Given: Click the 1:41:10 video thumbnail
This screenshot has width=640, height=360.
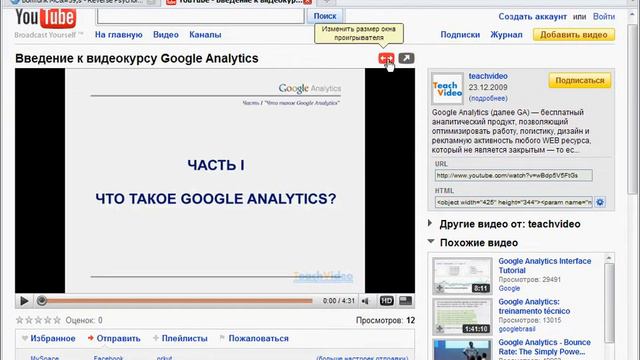Looking at the screenshot, I should (462, 317).
